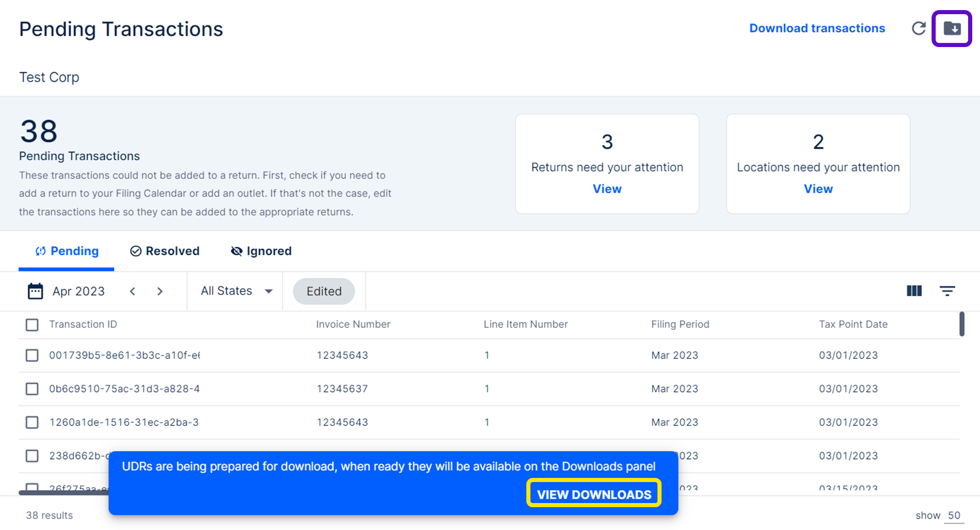Go to next month arrow
The image size is (980, 530).
pos(160,291)
